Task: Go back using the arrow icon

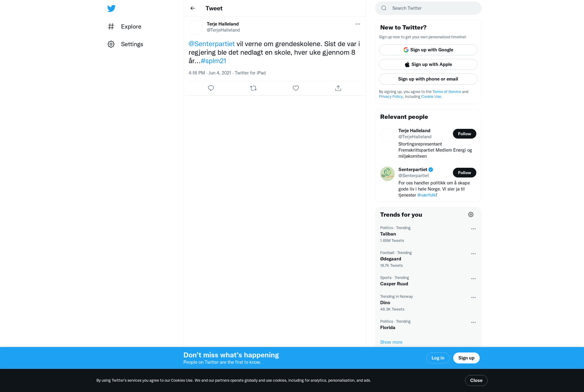Action: (193, 8)
